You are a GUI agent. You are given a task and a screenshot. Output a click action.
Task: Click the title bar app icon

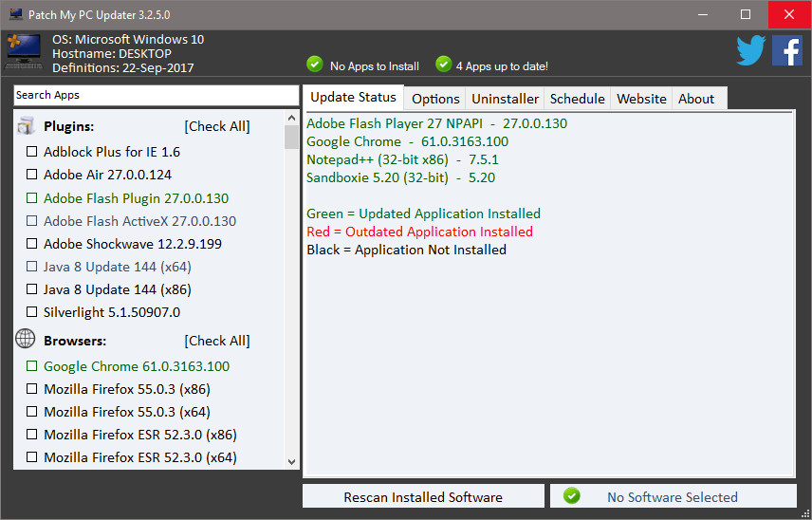16,14
